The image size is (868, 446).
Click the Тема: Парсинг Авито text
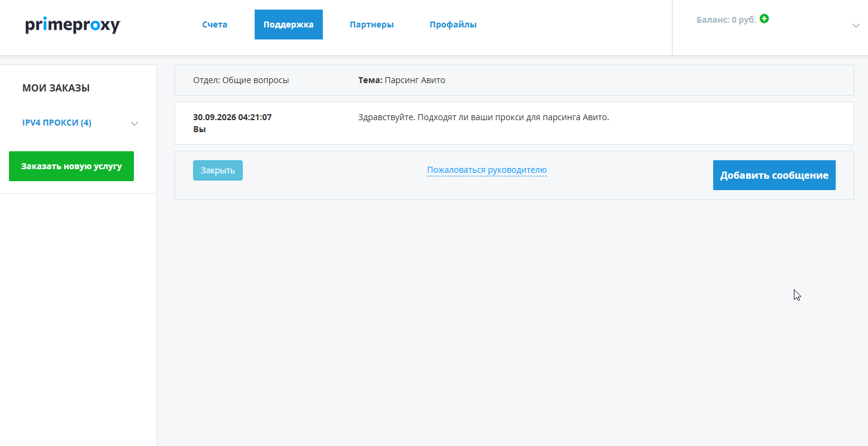(402, 80)
